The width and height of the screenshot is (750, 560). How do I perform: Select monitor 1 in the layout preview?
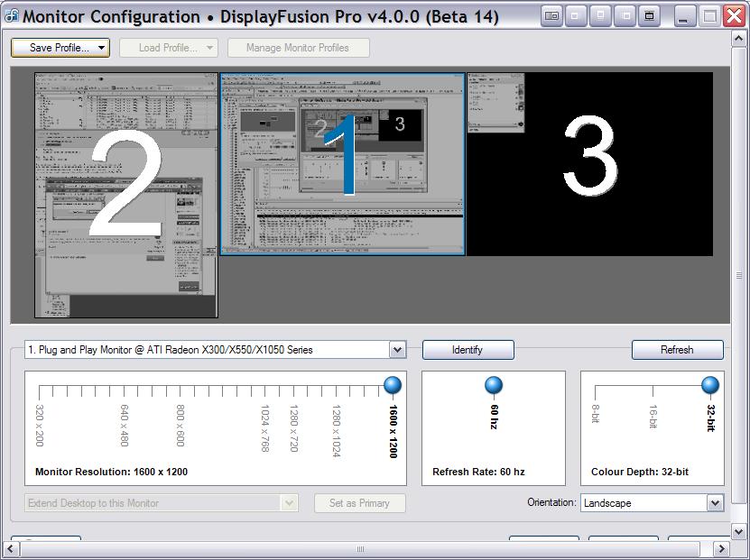[342, 164]
